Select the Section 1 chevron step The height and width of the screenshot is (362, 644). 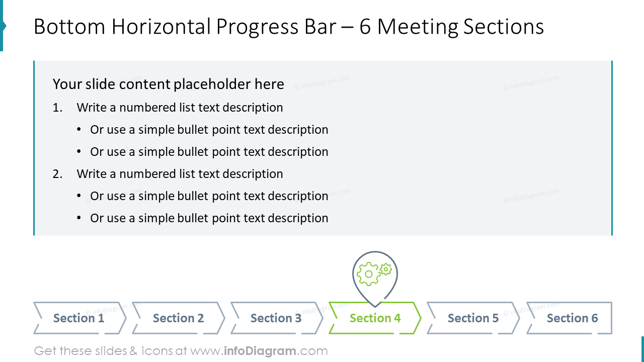click(x=79, y=318)
